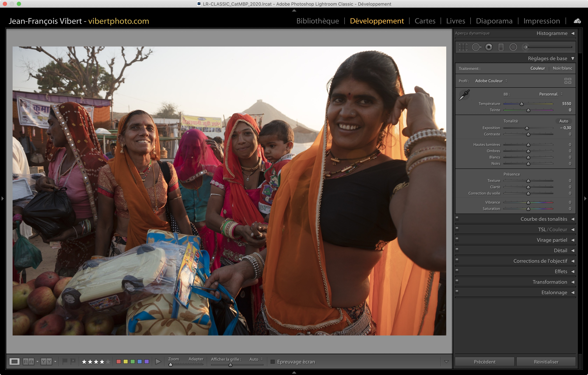The height and width of the screenshot is (375, 588).
Task: Activate the Red Eye Correction tool
Action: (489, 47)
